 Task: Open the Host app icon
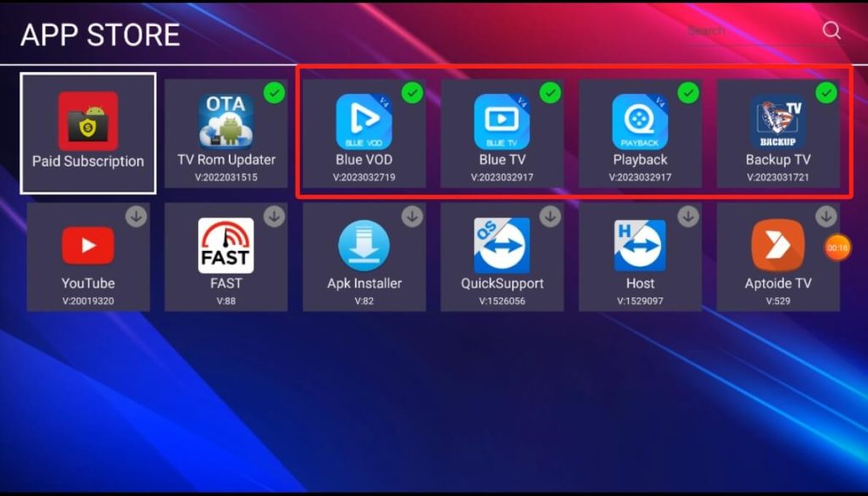[x=640, y=245]
